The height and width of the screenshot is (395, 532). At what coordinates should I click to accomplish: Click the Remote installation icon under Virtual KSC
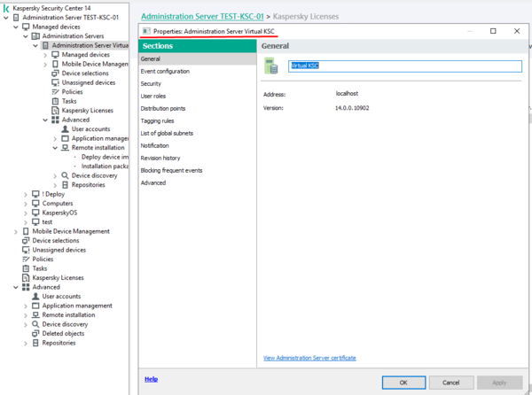point(65,147)
